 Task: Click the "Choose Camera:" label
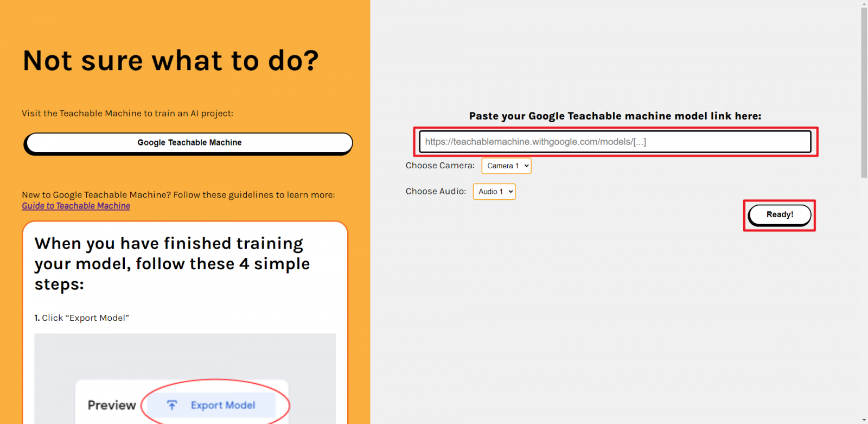tap(440, 166)
